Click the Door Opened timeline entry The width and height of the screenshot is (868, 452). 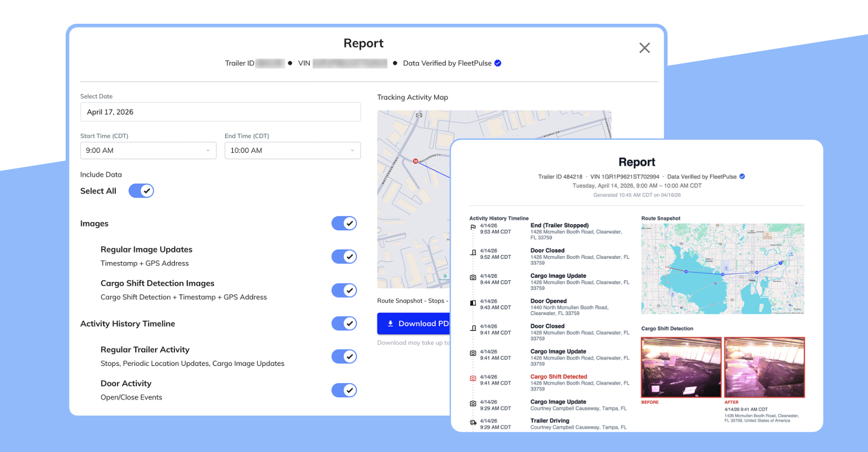click(569, 307)
